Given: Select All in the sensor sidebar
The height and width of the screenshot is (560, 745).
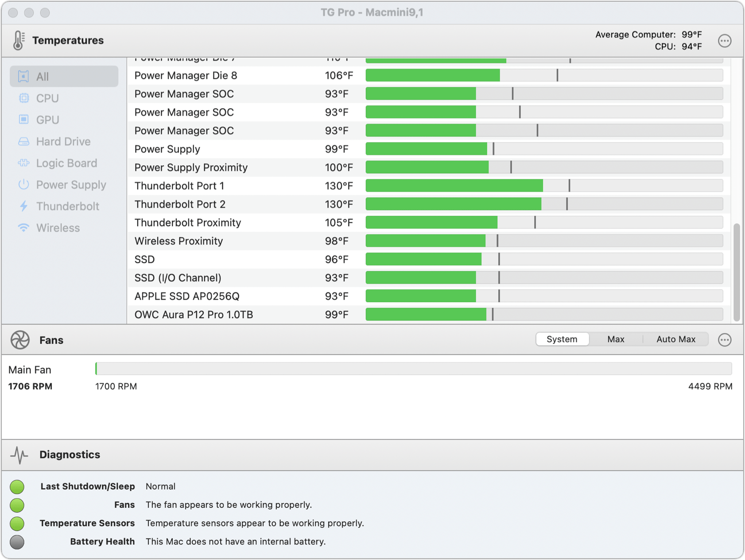Looking at the screenshot, I should (x=42, y=76).
